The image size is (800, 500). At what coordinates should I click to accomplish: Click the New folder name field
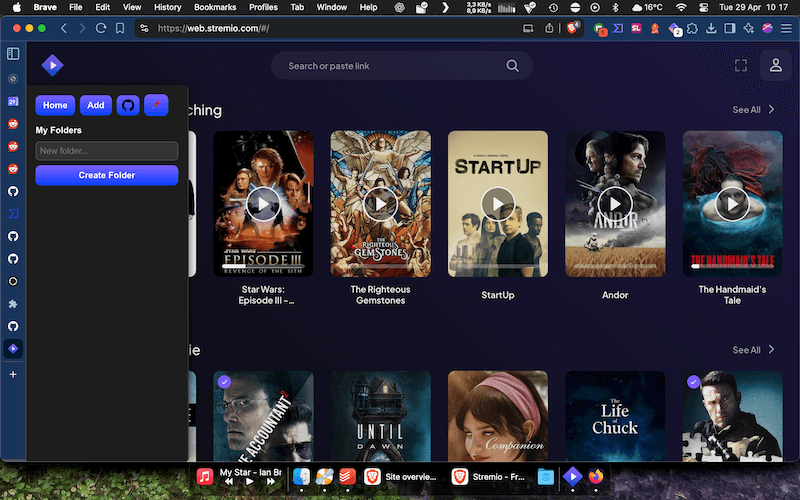point(107,151)
